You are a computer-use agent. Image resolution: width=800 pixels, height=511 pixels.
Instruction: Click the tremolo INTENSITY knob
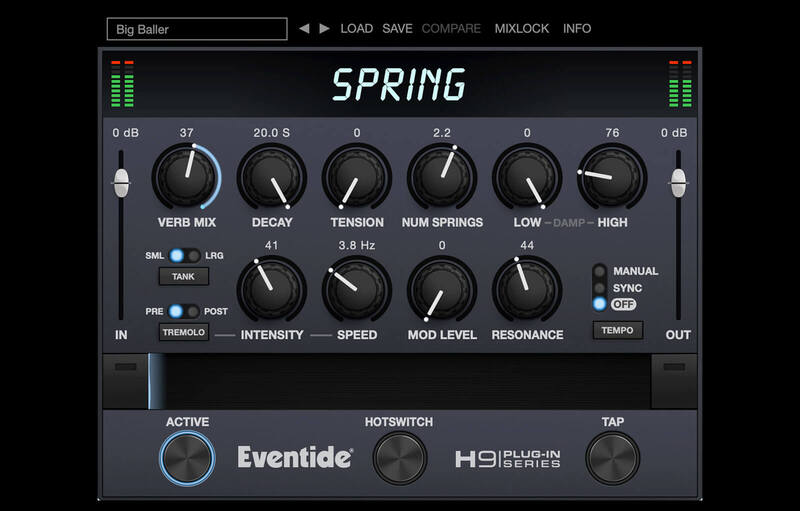pyautogui.click(x=271, y=289)
